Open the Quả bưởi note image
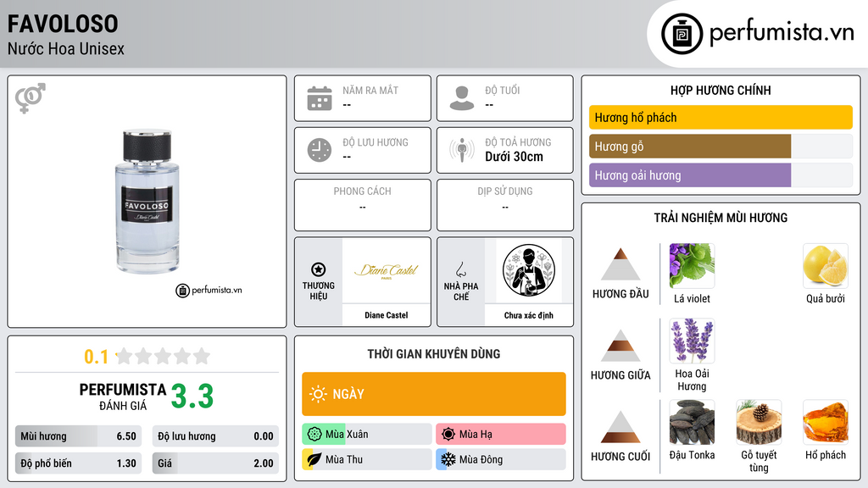 tap(826, 265)
